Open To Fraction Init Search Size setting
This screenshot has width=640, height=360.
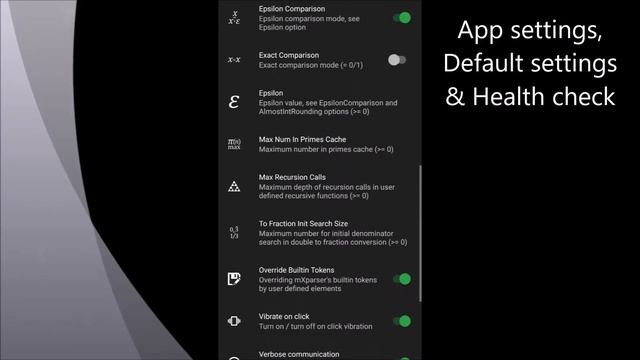coord(320,233)
